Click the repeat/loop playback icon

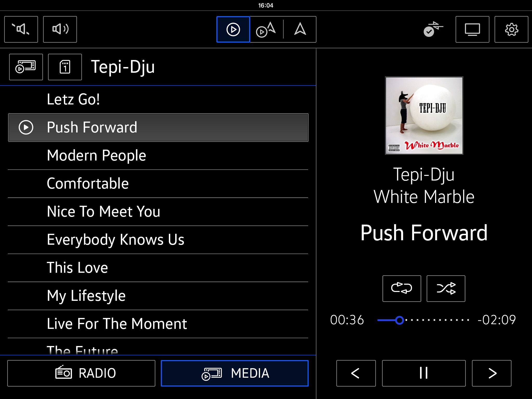pyautogui.click(x=401, y=288)
